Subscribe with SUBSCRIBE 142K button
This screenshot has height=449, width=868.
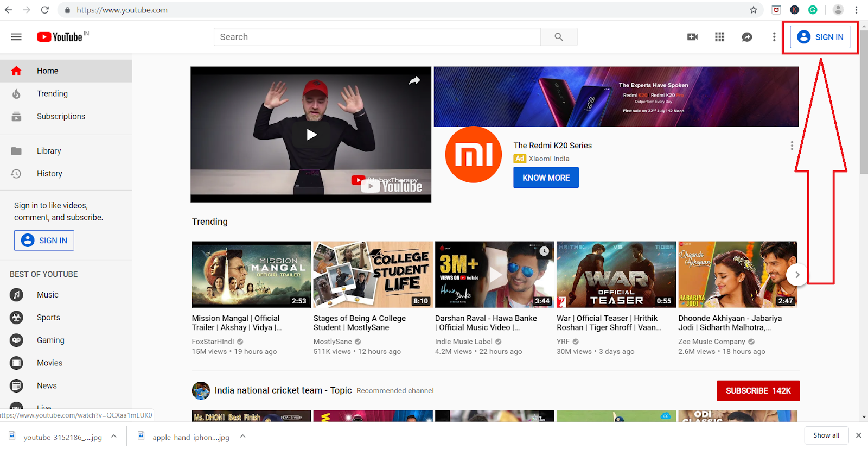(x=758, y=391)
